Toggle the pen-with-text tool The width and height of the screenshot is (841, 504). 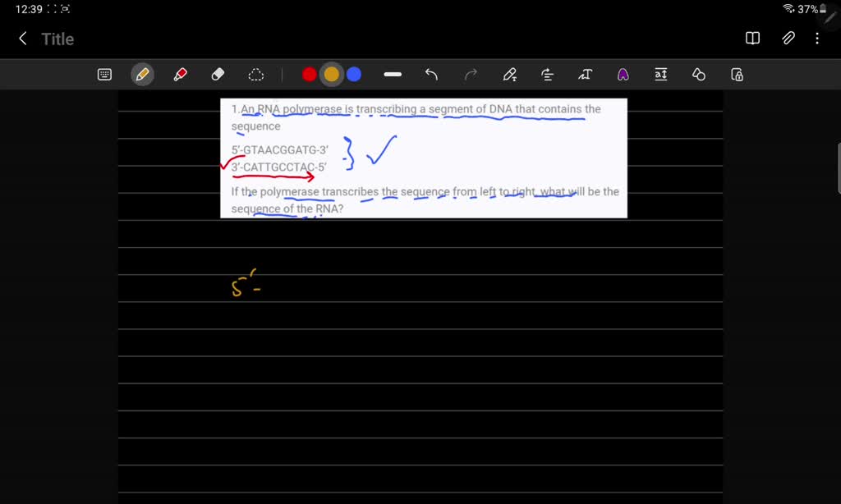click(509, 74)
